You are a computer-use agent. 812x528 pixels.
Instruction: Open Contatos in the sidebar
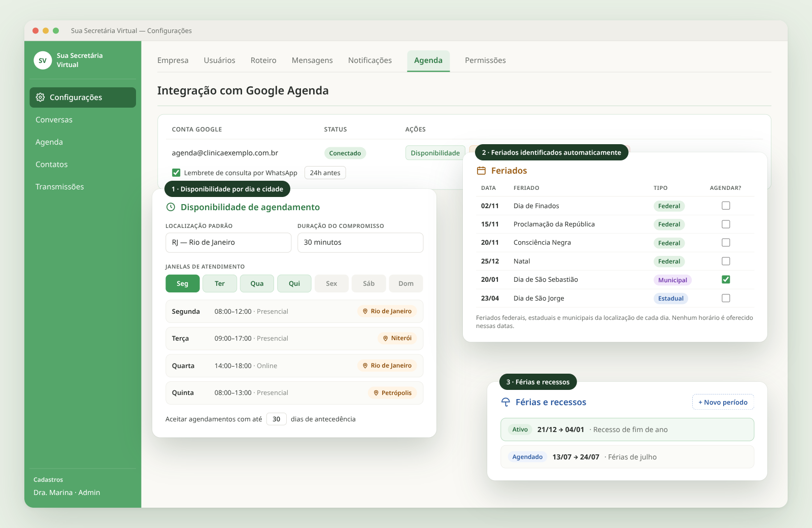(83, 164)
